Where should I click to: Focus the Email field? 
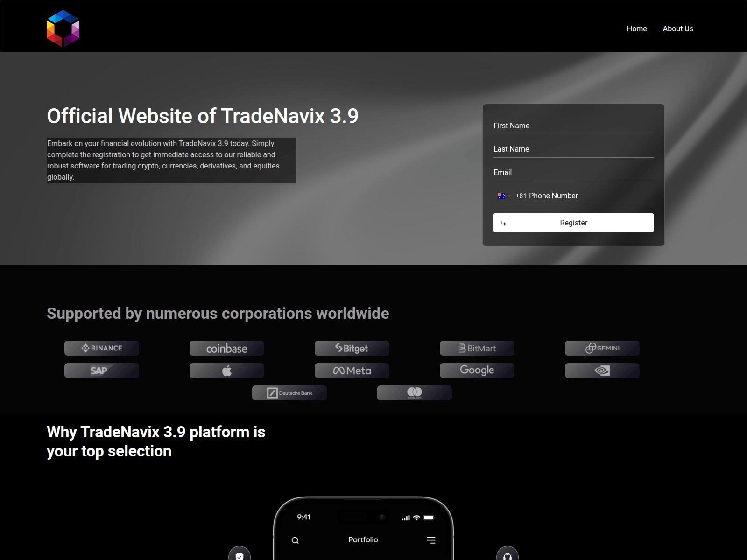573,172
